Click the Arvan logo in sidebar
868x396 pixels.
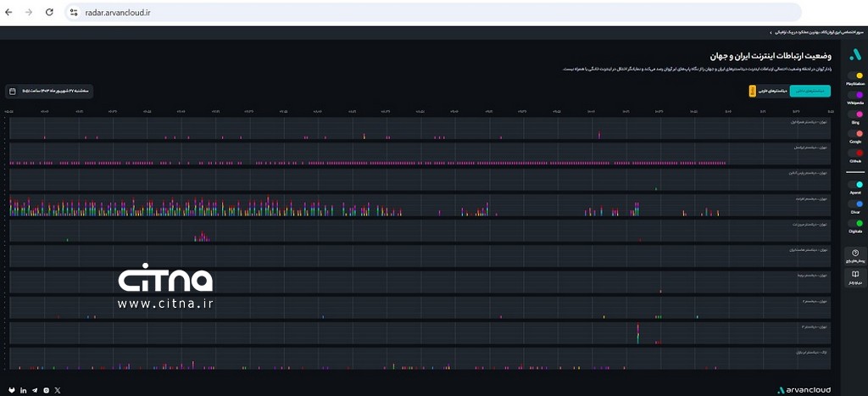pyautogui.click(x=855, y=54)
